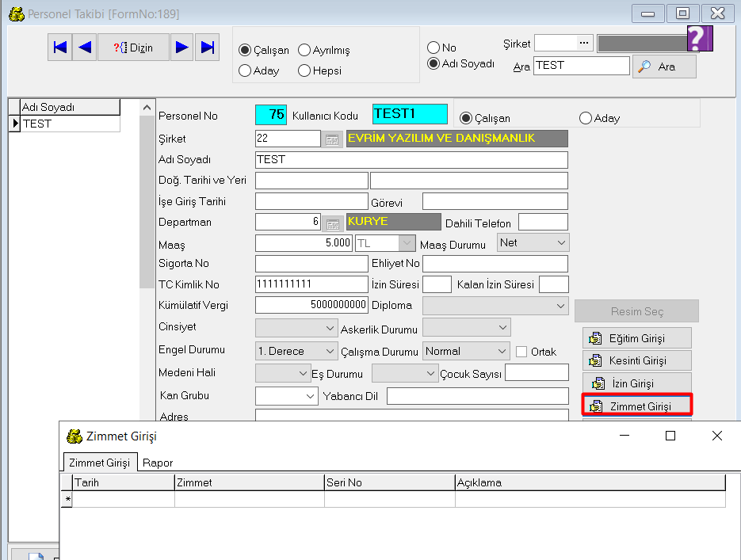Go to first personnel record

pyautogui.click(x=60, y=48)
